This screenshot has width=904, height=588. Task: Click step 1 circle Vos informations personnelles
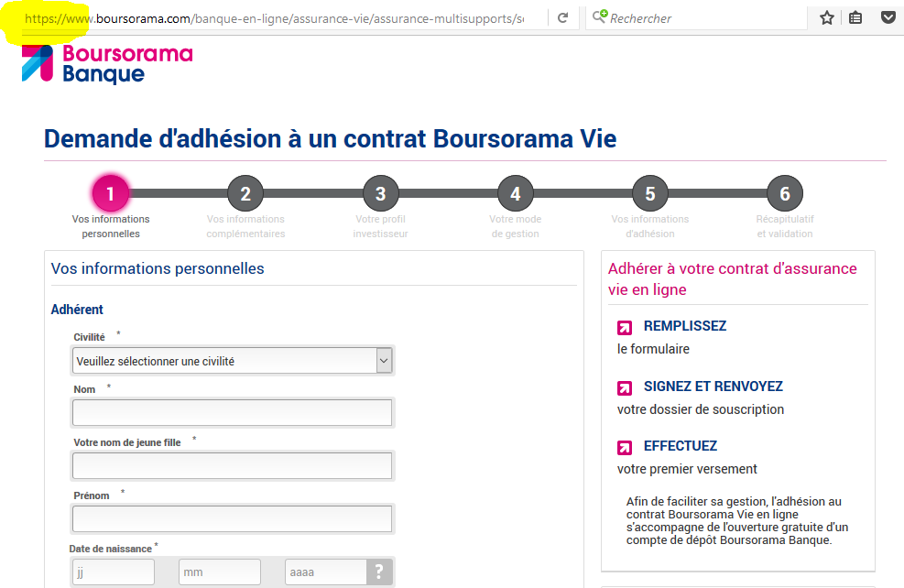coord(111,193)
